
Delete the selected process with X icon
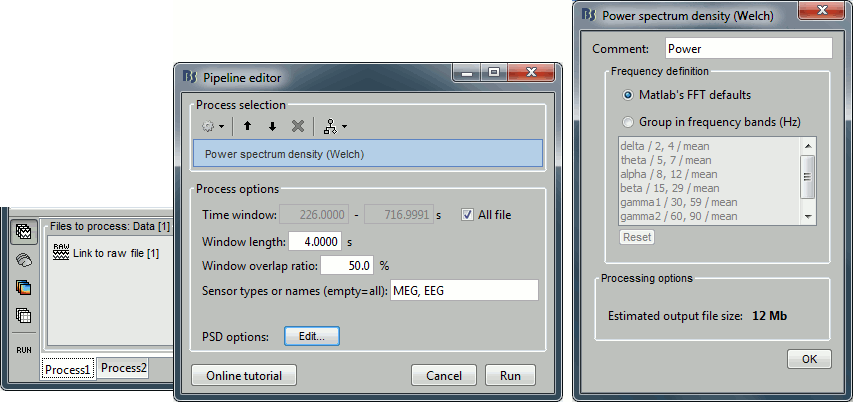[297, 126]
